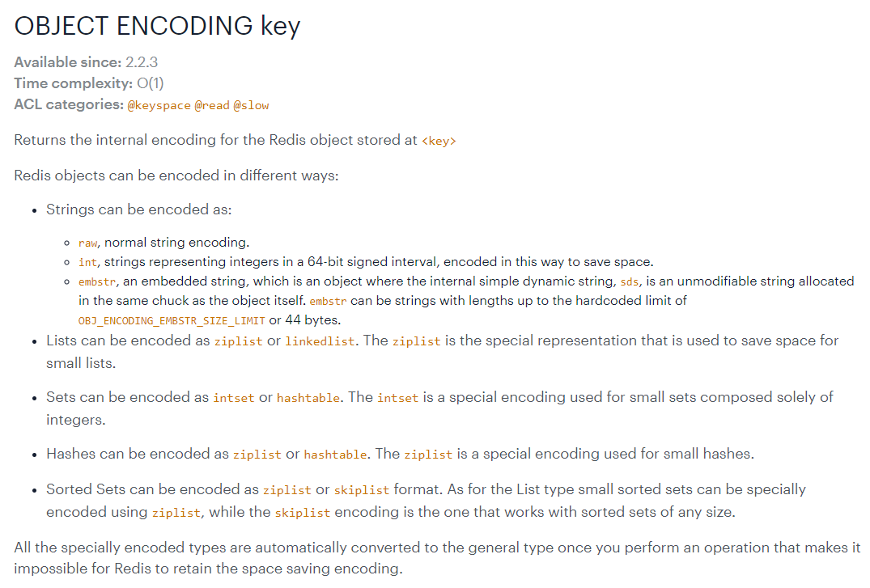Click the @keyspace ACL category tag
The width and height of the screenshot is (870, 588).
(x=159, y=105)
